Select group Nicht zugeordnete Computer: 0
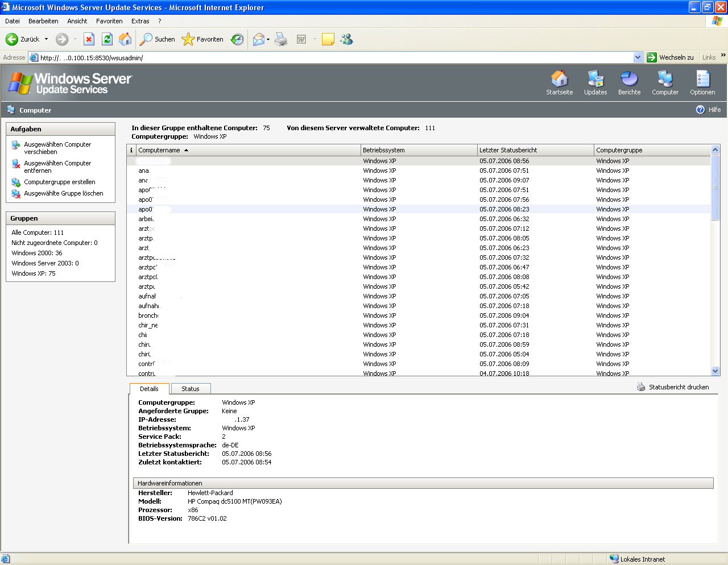This screenshot has height=565, width=728. click(55, 243)
